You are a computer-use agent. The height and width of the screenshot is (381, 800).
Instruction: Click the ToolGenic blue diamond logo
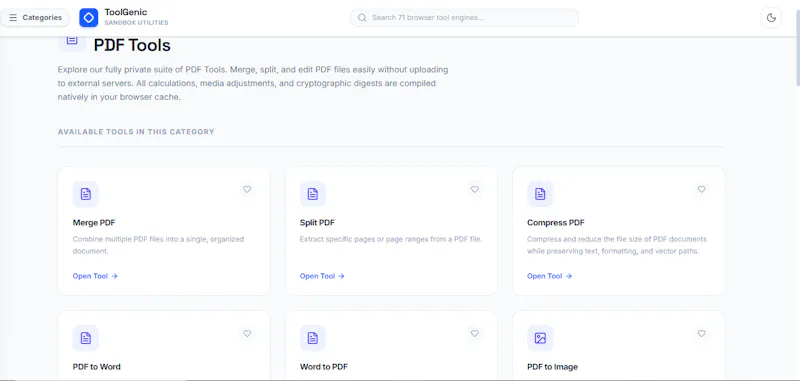coord(89,18)
